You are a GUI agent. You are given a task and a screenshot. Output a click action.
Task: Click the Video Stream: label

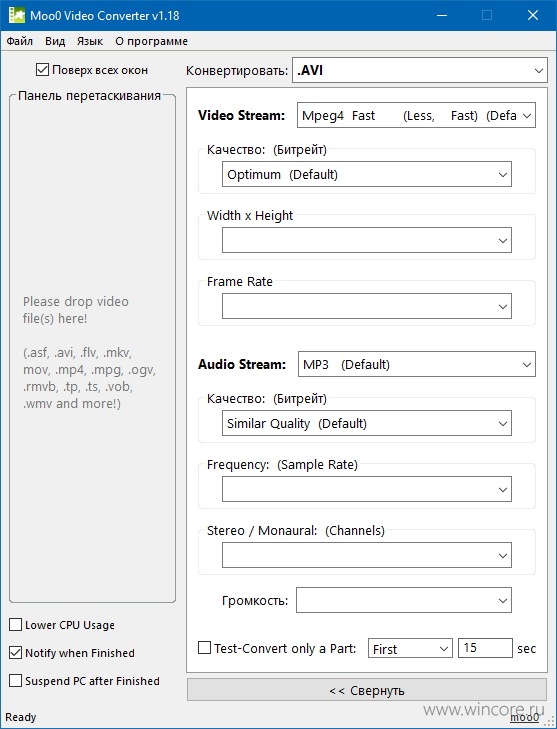pyautogui.click(x=241, y=115)
